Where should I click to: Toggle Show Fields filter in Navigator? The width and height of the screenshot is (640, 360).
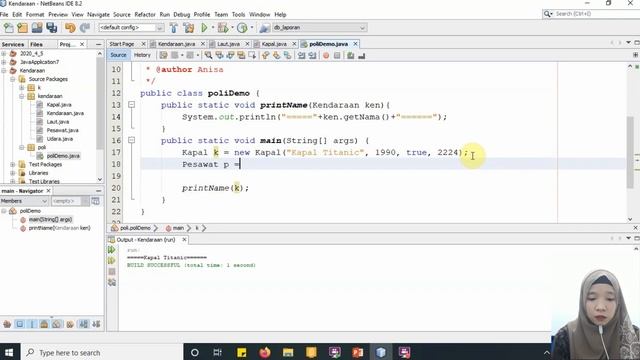pyautogui.click(x=20, y=324)
